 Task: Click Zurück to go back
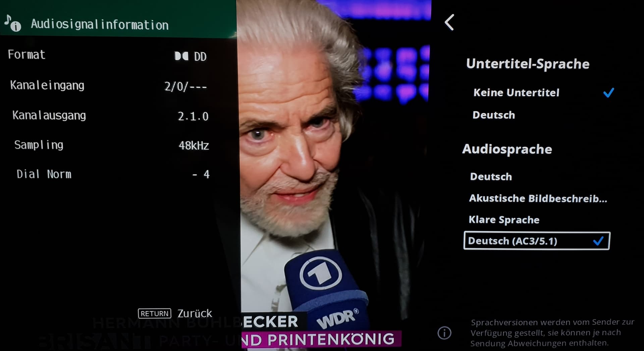coord(195,313)
